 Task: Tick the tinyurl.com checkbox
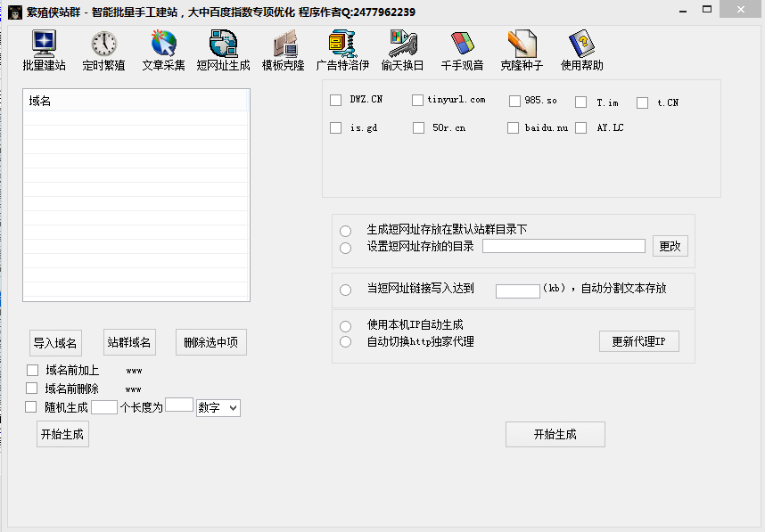[x=417, y=101]
